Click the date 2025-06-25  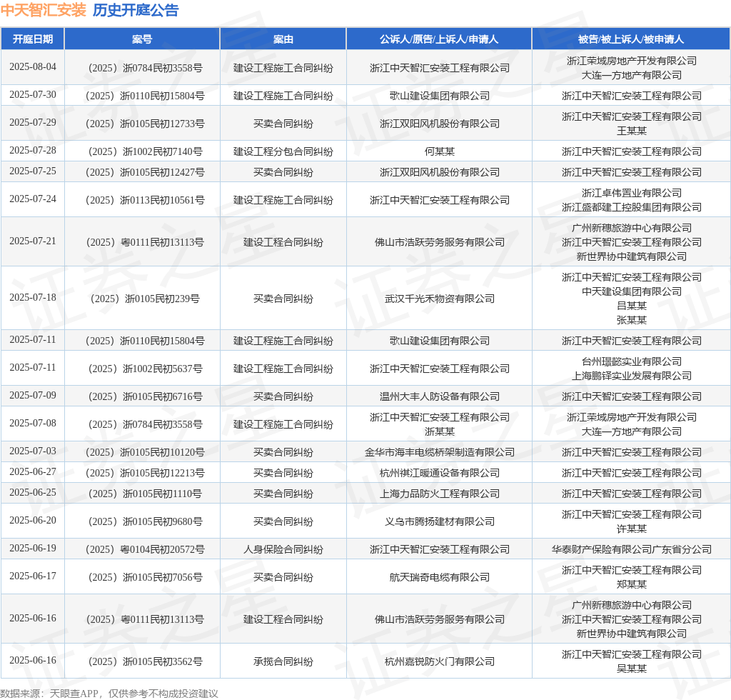click(x=33, y=492)
